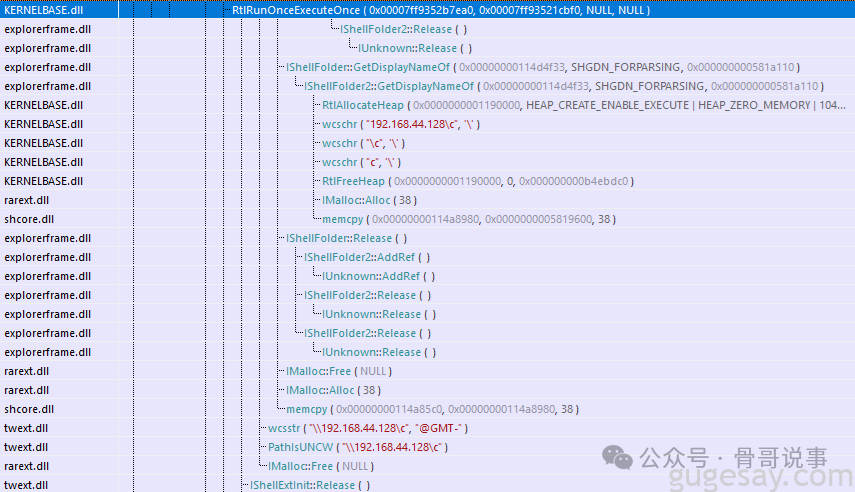Select the RtlFreeHeap call entry

pos(478,181)
